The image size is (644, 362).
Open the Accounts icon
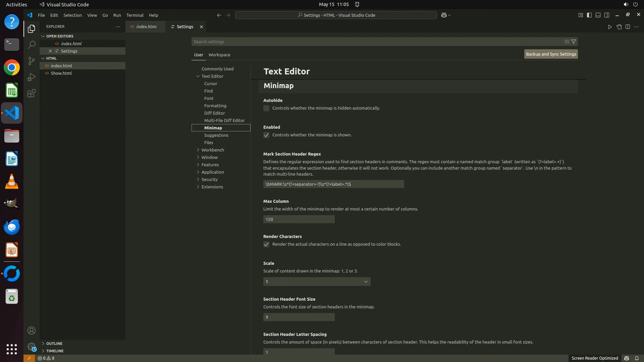(x=31, y=330)
